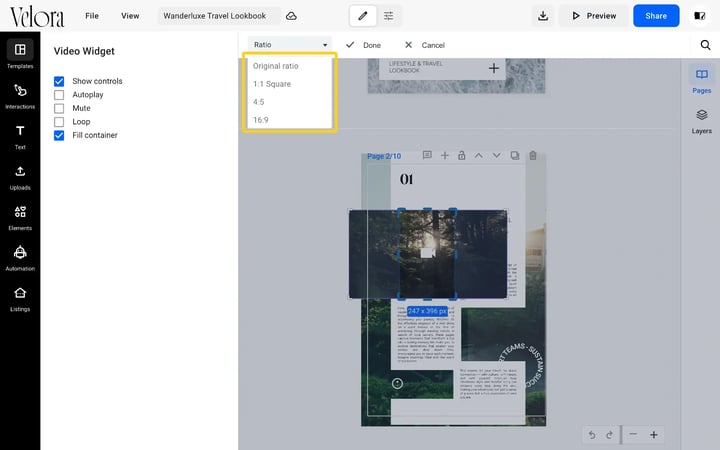This screenshot has height=450, width=720.
Task: Enable Autoplay checkbox
Action: (59, 95)
